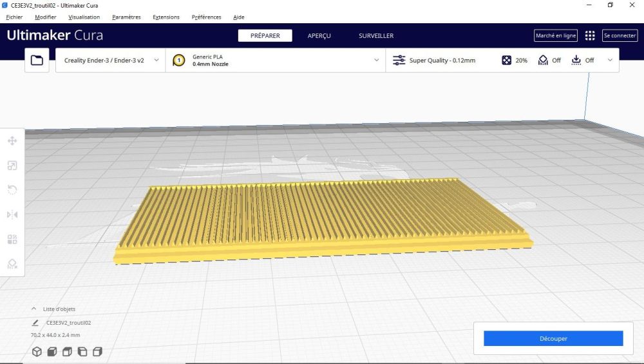Switch to front view cube icon

coord(52,352)
